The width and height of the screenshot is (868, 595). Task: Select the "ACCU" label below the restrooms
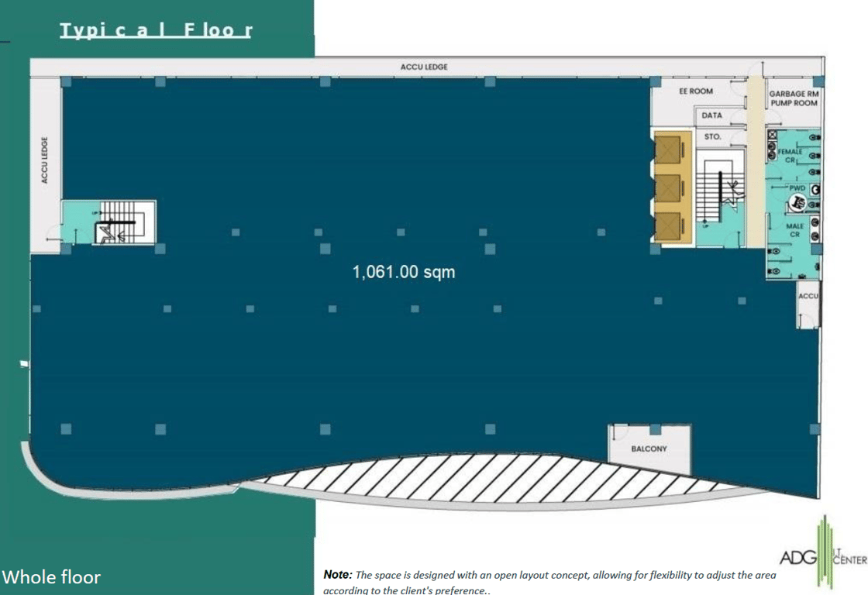[x=808, y=296]
